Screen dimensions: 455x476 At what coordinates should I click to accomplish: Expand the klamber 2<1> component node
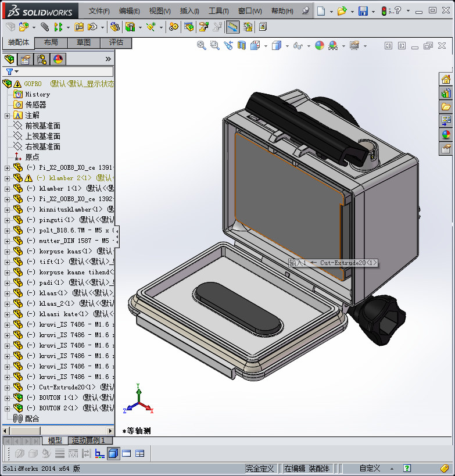(7, 178)
